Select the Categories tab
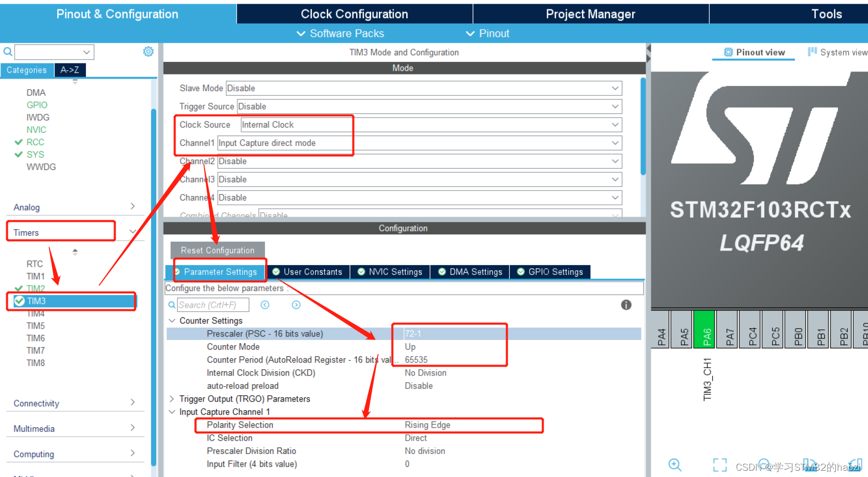The image size is (868, 477). [x=27, y=70]
